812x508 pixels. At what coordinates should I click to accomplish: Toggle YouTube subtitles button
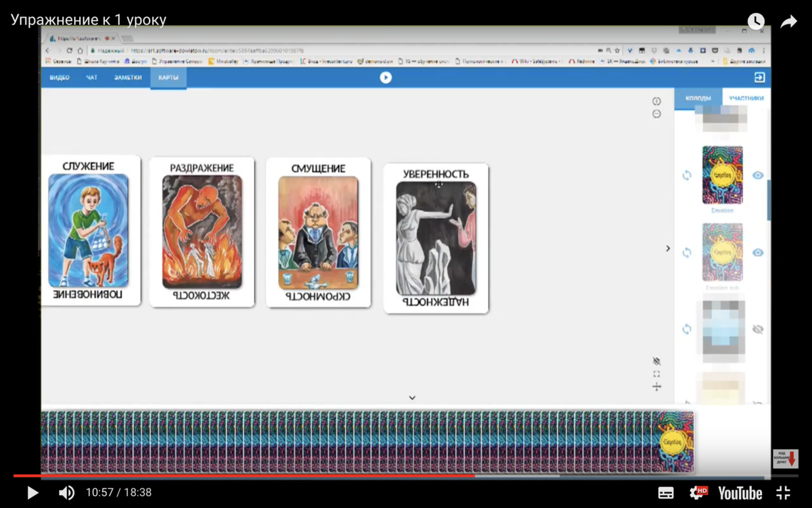666,493
